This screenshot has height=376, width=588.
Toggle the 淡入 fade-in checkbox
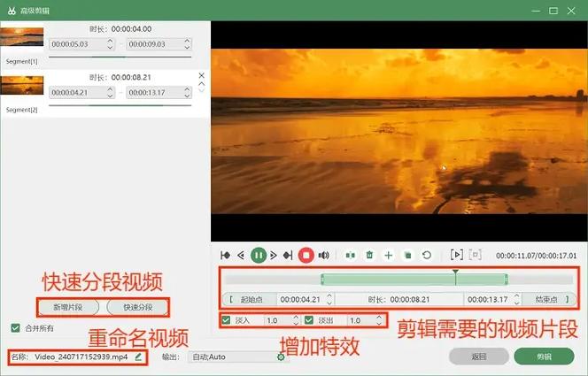pyautogui.click(x=227, y=320)
